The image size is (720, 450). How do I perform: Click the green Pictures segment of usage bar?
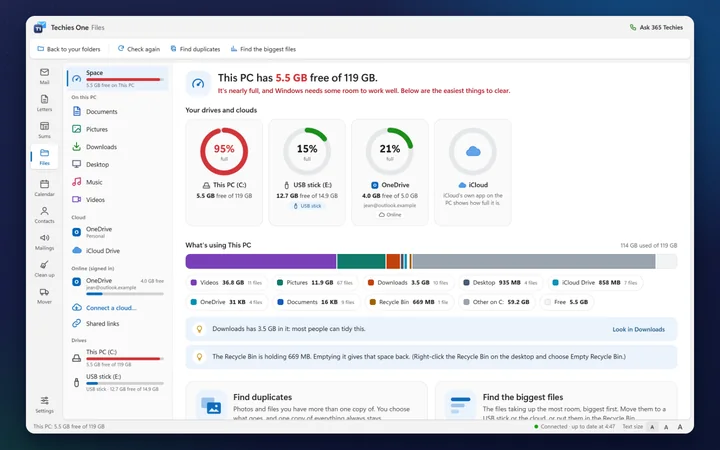click(x=361, y=261)
